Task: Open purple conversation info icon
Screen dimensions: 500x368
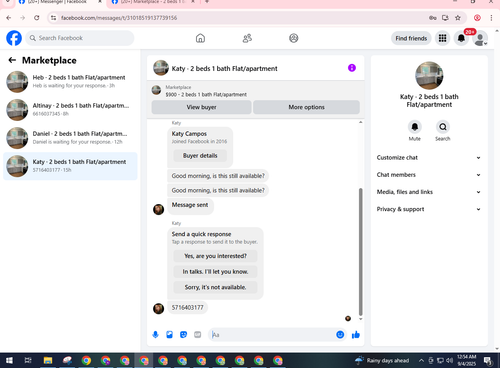Action: [352, 68]
